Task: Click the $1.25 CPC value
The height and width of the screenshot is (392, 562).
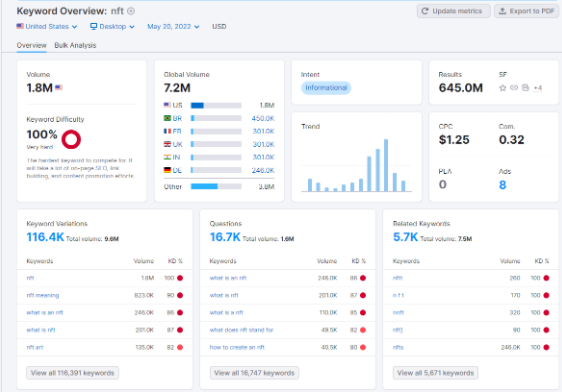Action: tap(454, 140)
